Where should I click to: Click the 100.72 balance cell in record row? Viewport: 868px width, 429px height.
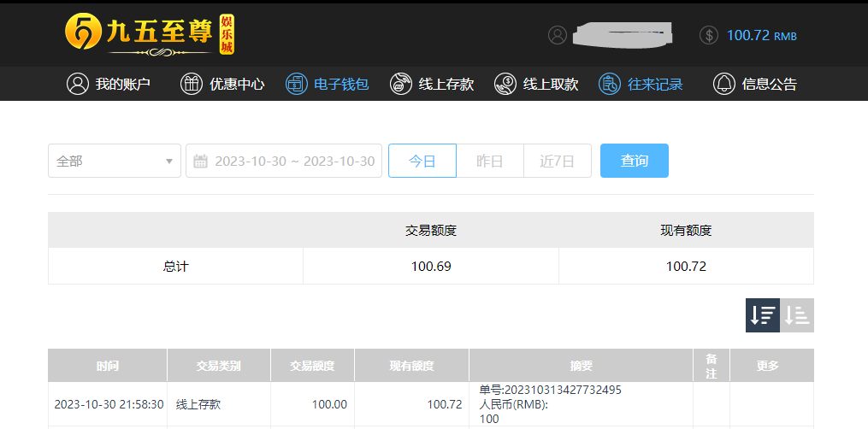click(x=411, y=404)
